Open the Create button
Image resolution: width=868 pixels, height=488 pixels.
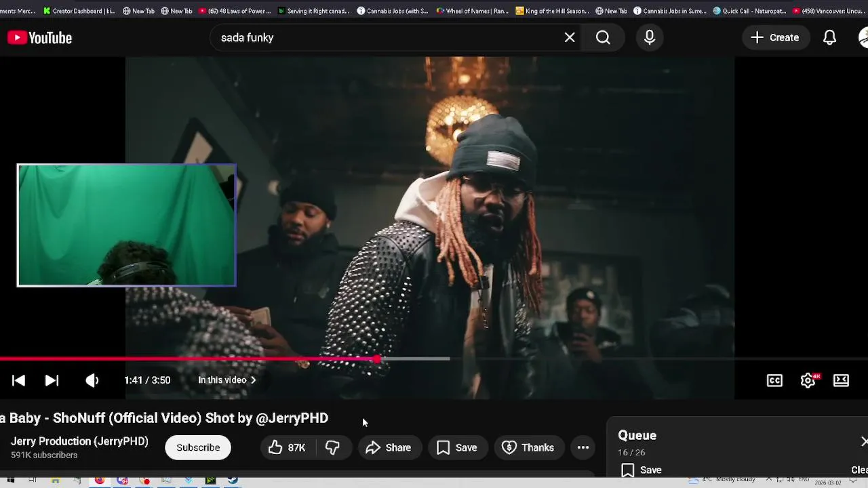coord(775,38)
